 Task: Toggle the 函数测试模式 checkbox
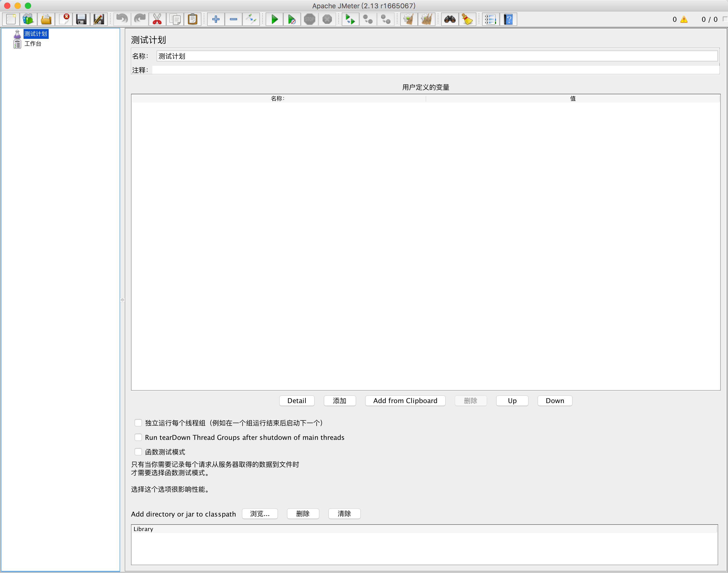click(138, 452)
